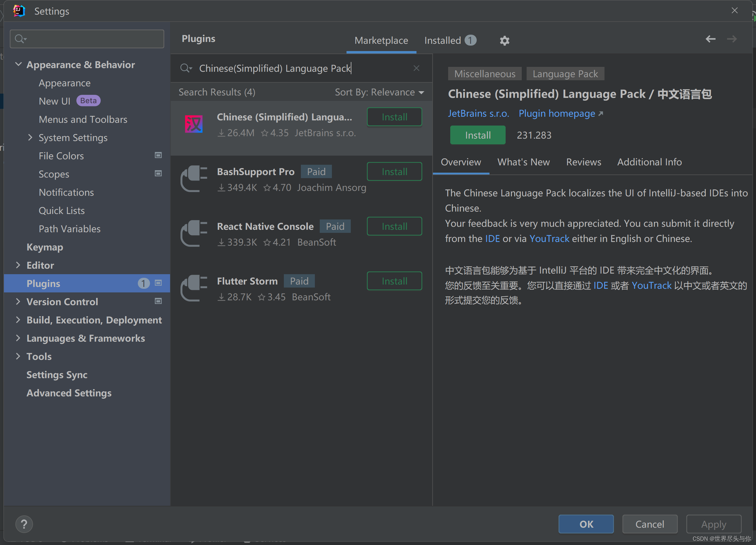The width and height of the screenshot is (756, 545).
Task: Select File Colors settings
Action: [61, 156]
